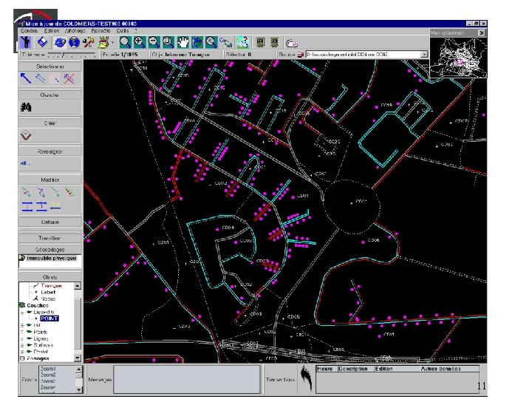Open the question mark help map icon

pyautogui.click(x=243, y=43)
